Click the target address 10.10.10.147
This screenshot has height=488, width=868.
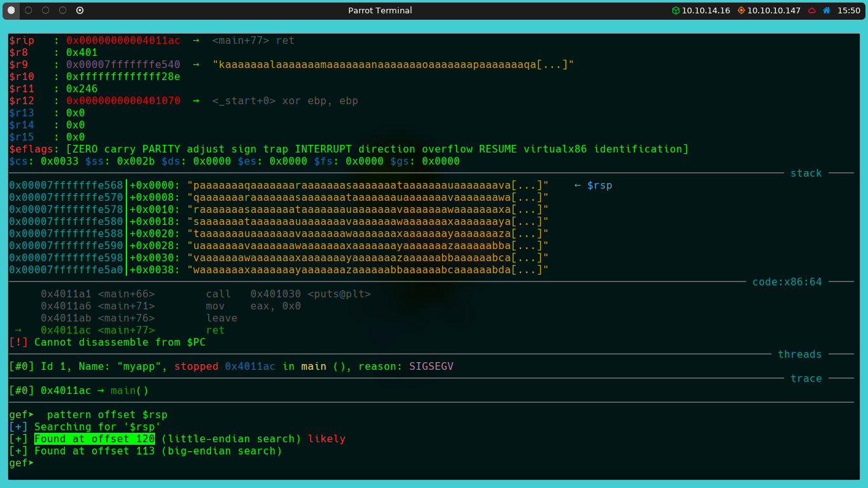tap(774, 10)
